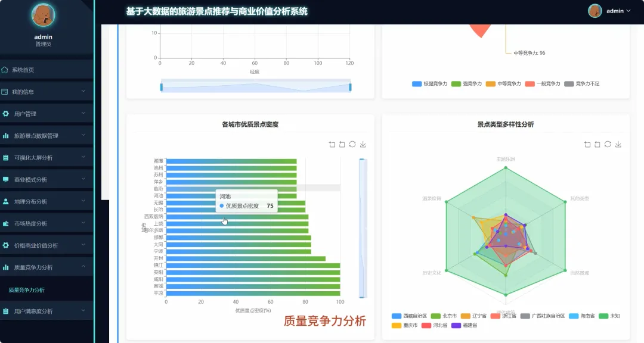Viewport: 644px width, 343px height.
Task: Click the area zoom icon on 各城市优质景点密度 chart
Action: point(332,145)
